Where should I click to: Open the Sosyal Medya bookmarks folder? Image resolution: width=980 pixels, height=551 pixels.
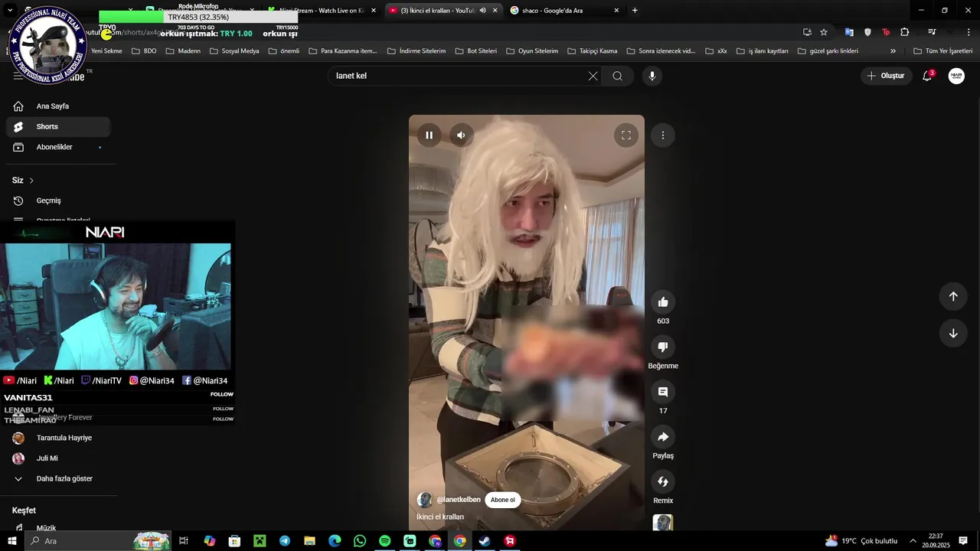233,51
